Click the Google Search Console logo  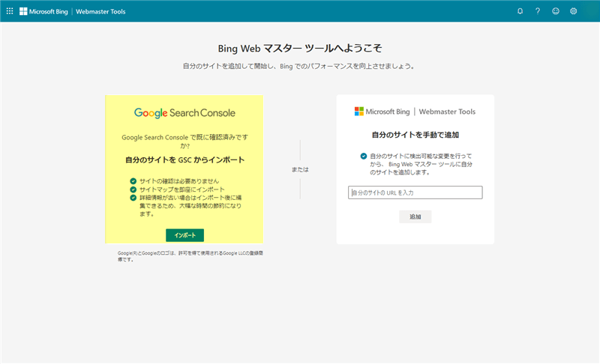[x=184, y=113]
